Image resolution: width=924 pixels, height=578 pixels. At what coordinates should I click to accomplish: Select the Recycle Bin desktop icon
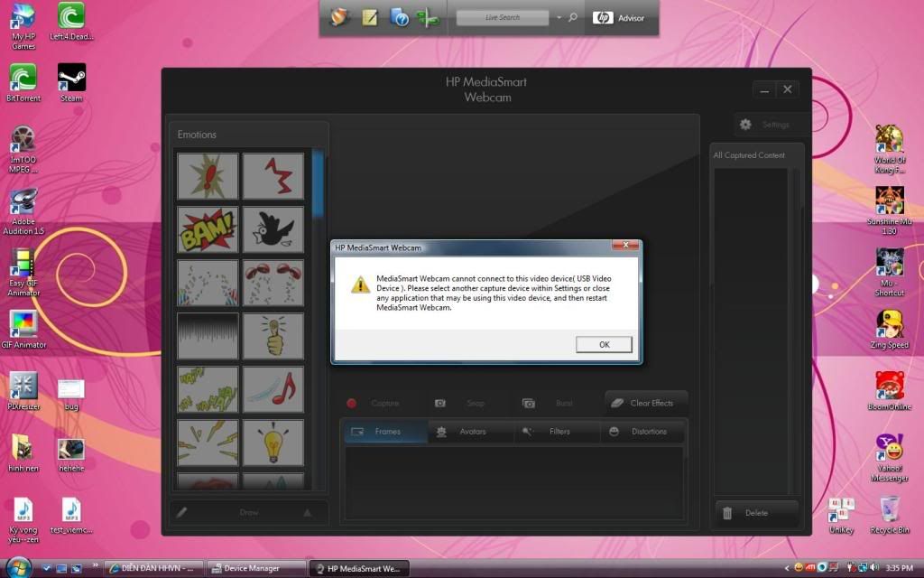(889, 515)
